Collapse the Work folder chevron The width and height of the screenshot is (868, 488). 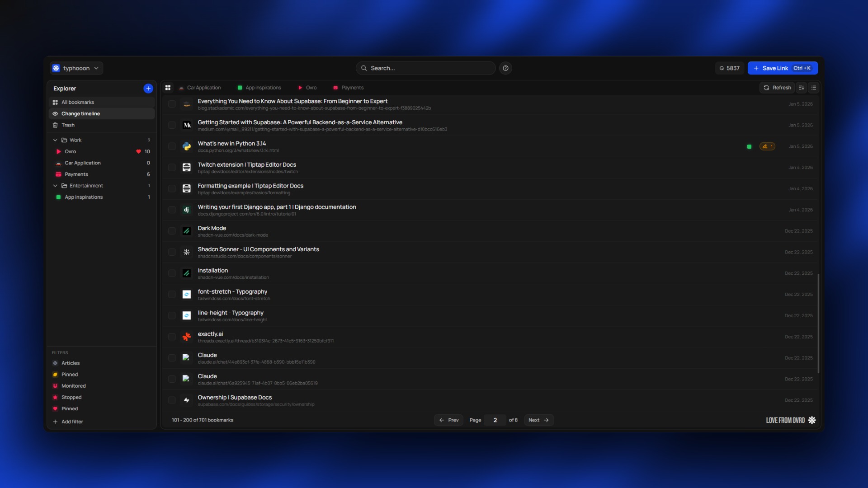pyautogui.click(x=55, y=140)
